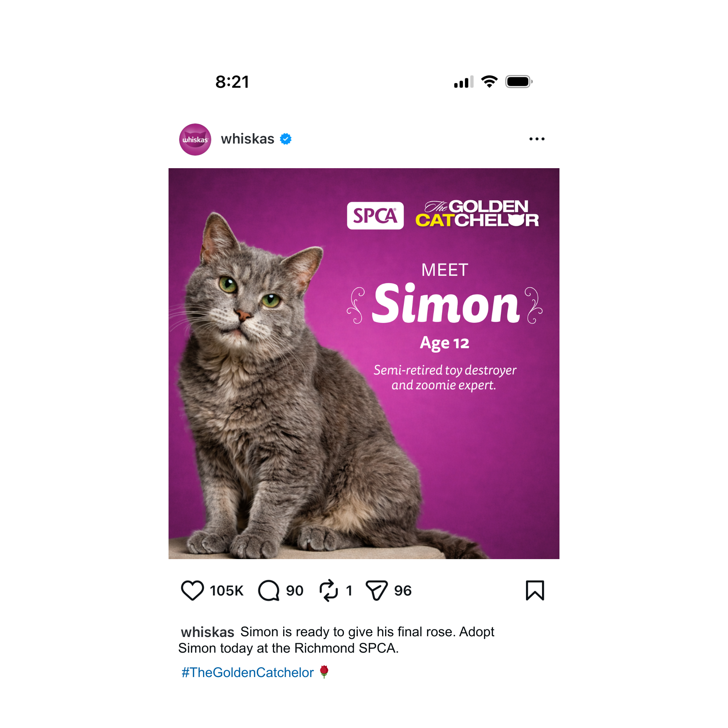Tap the 8:21 clock in status bar
This screenshot has width=728, height=728.
[x=232, y=82]
